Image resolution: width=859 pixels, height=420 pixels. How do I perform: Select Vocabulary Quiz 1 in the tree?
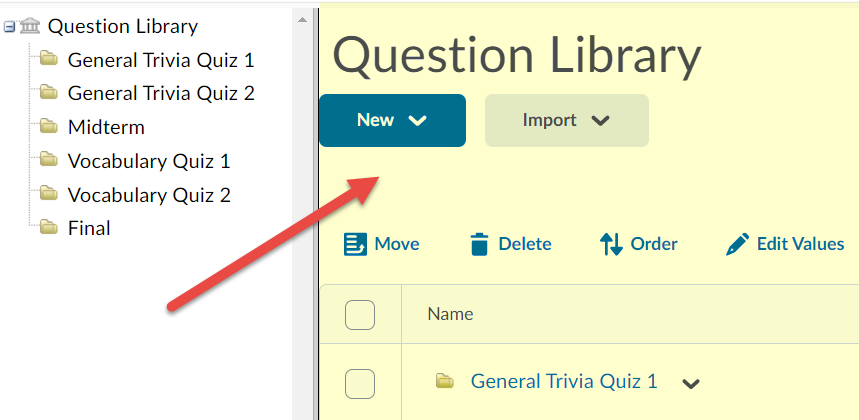[x=149, y=161]
